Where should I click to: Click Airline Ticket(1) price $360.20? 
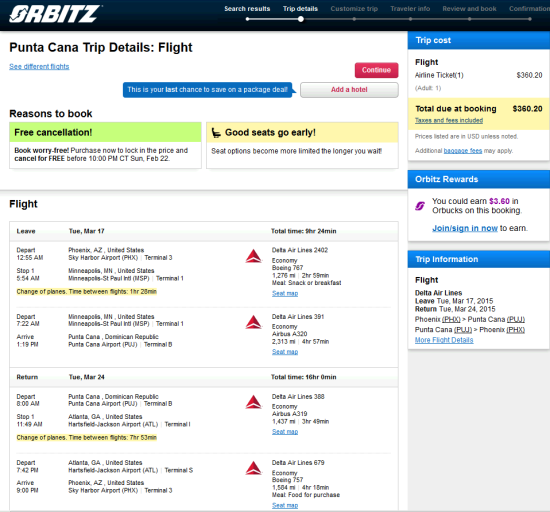click(529, 75)
